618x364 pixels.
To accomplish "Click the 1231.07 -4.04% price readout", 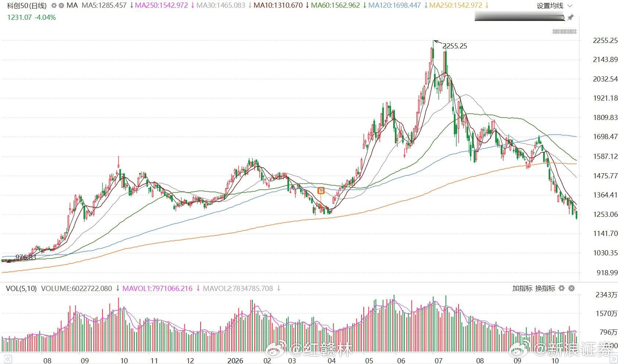I will click(x=32, y=17).
